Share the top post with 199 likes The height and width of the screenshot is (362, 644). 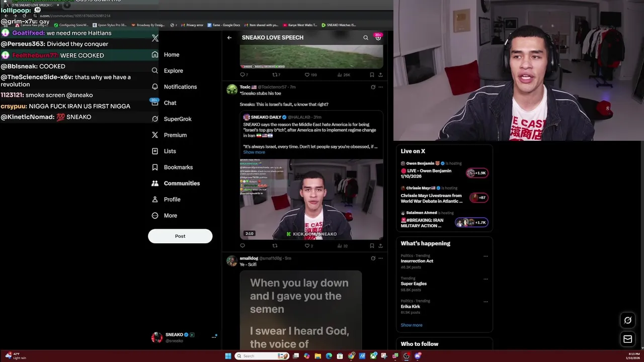tap(380, 75)
